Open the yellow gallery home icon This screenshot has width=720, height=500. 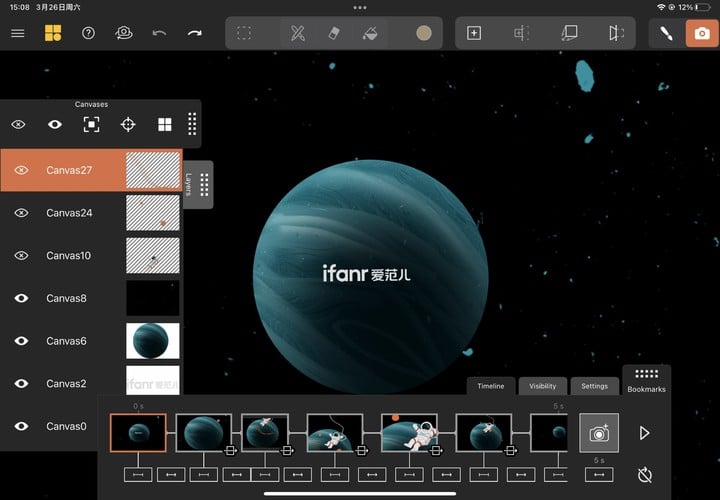coord(53,33)
